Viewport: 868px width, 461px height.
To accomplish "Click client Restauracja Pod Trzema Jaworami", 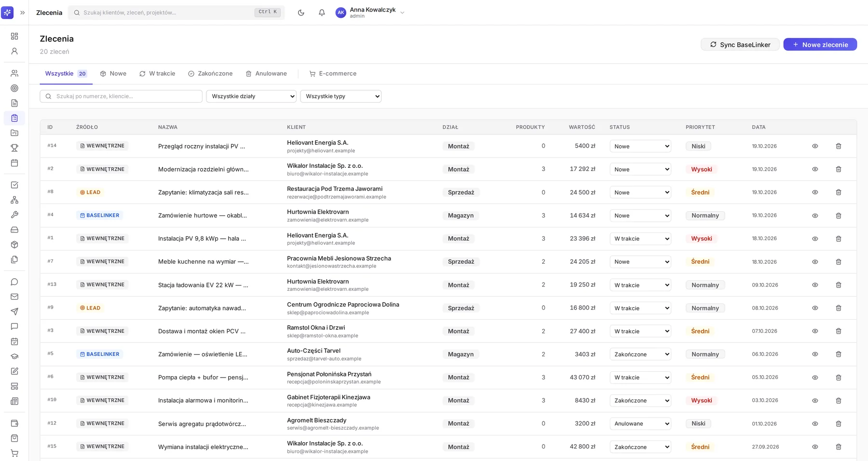I will (x=335, y=189).
